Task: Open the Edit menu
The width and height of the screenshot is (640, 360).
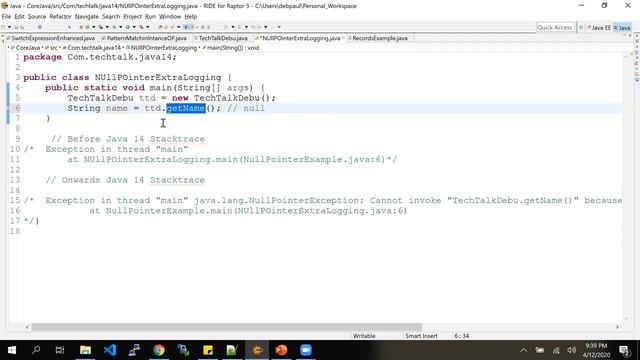Action: pos(19,16)
